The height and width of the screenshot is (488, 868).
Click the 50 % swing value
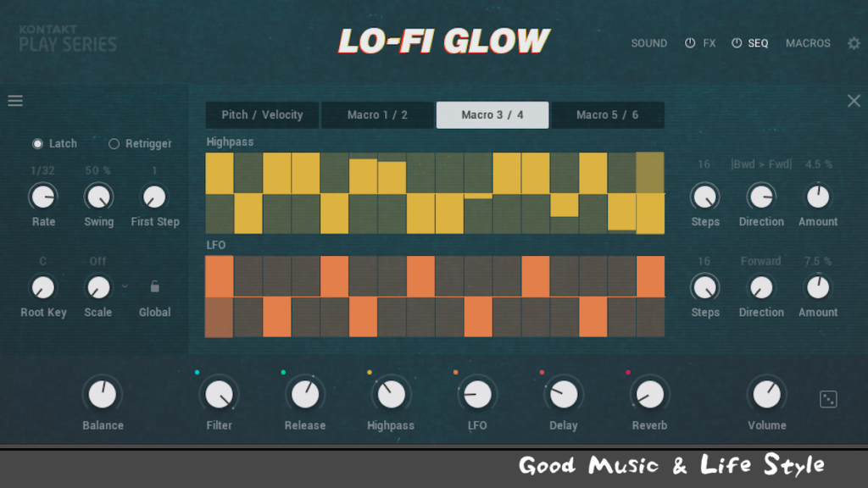coord(98,170)
